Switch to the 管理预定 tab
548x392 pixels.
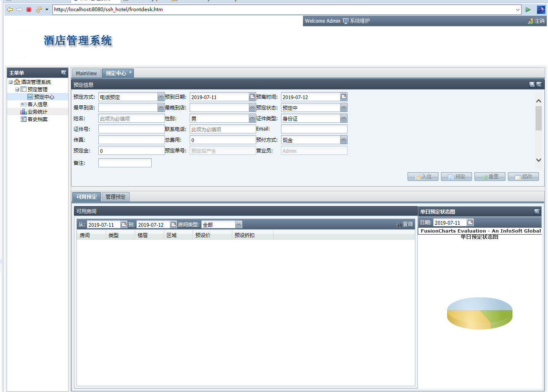pos(115,197)
